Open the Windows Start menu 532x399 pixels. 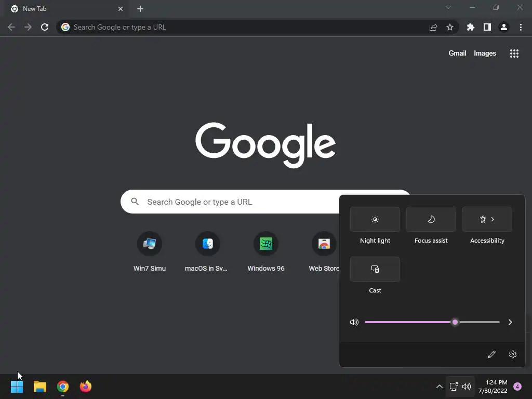pos(17,387)
